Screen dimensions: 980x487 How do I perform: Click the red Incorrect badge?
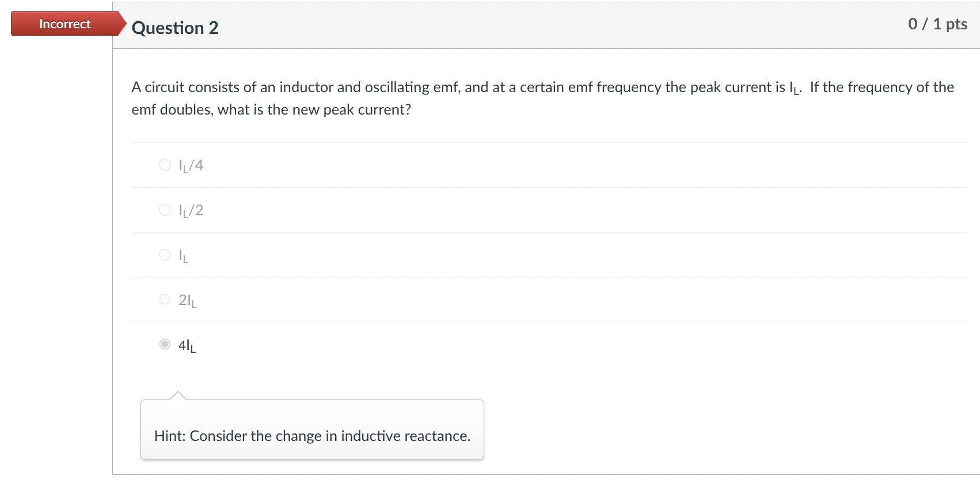coord(64,24)
